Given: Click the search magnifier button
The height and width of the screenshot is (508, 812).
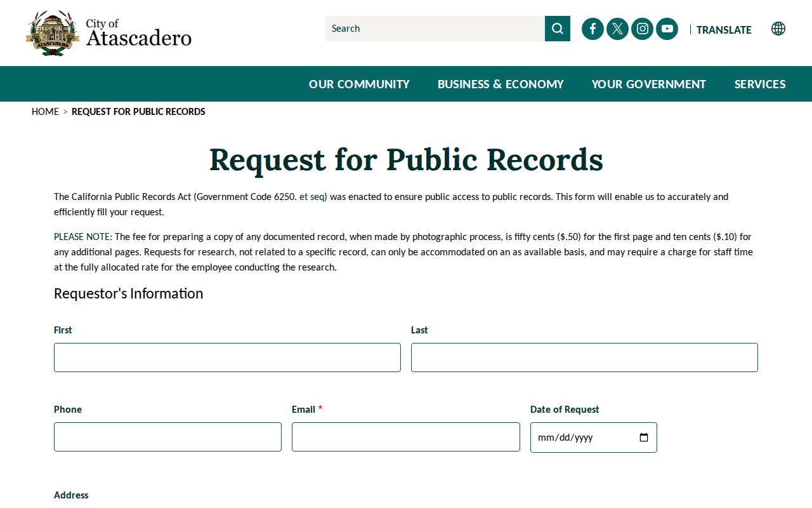Looking at the screenshot, I should point(558,29).
